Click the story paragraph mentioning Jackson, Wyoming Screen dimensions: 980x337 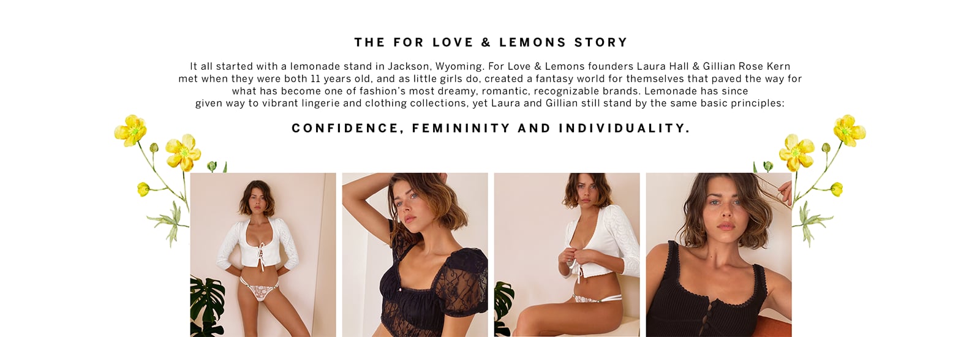490,85
